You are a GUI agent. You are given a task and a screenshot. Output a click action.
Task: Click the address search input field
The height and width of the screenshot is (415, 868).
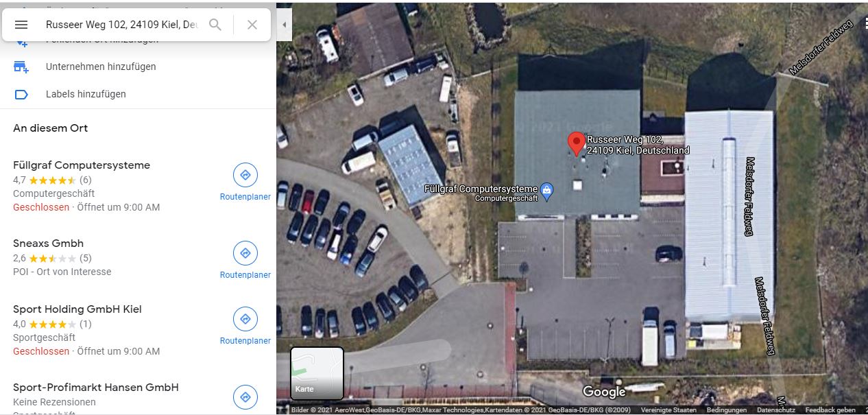click(x=122, y=25)
